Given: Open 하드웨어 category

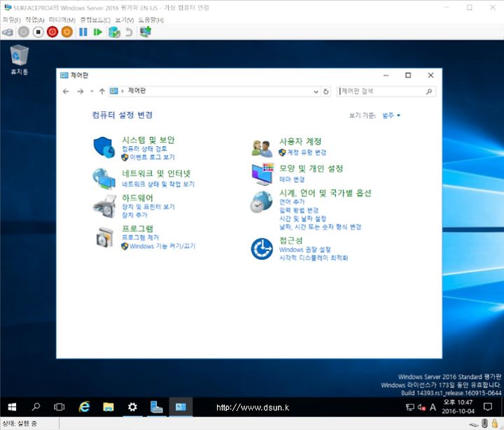Looking at the screenshot, I should coord(137,198).
